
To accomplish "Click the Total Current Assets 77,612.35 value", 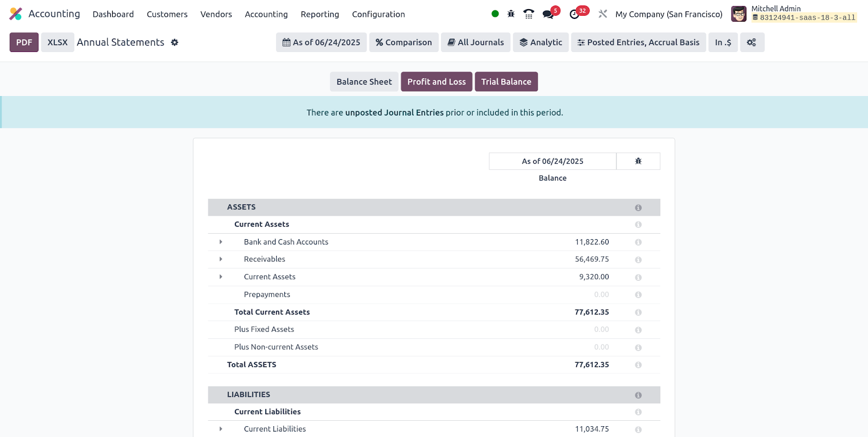I will (x=592, y=312).
